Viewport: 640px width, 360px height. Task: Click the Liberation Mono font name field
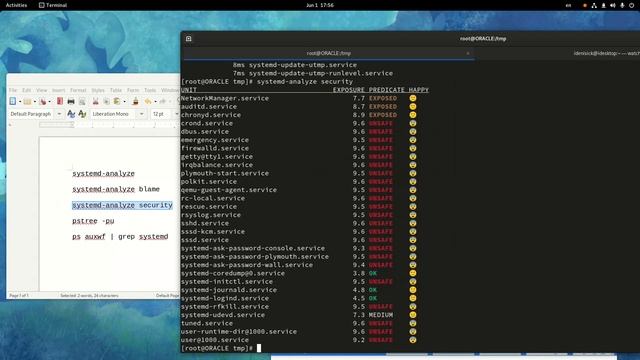pos(114,114)
